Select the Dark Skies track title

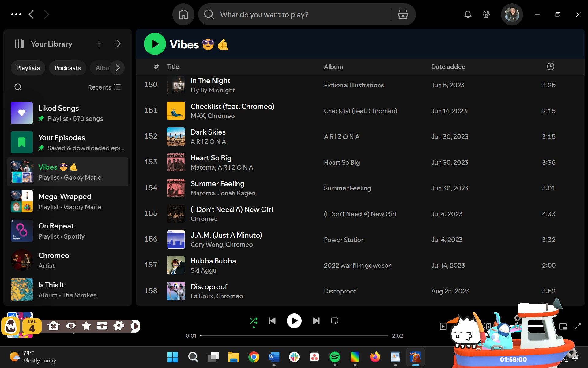coord(208,132)
